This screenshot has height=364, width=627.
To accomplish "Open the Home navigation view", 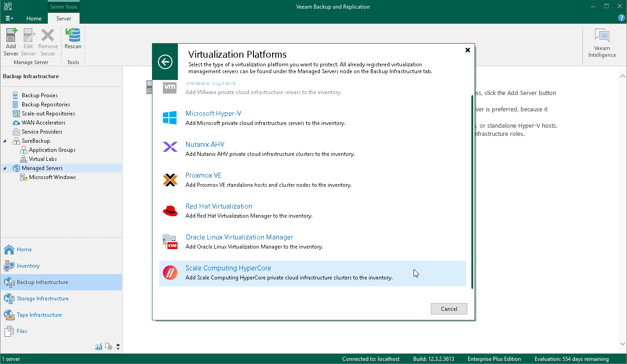I will pyautogui.click(x=61, y=249).
